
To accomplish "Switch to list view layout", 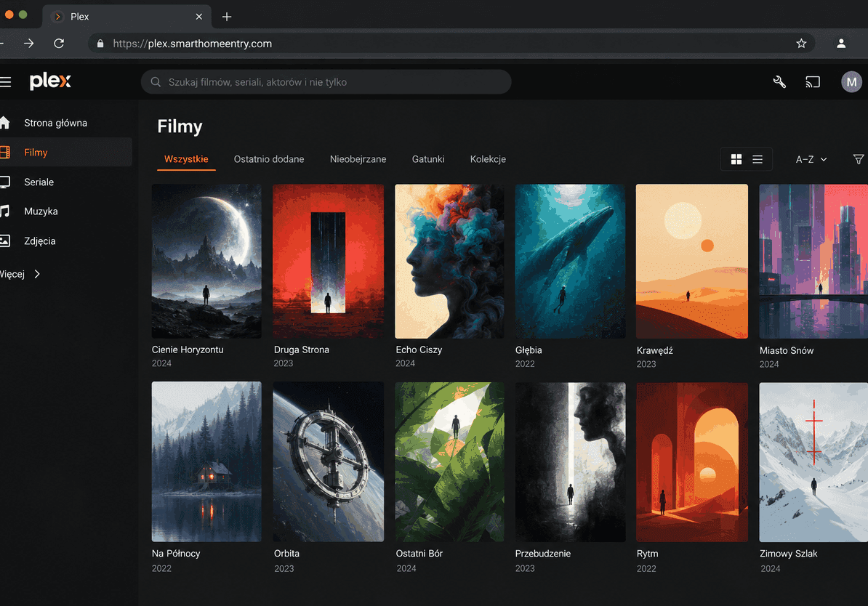I will [x=758, y=159].
